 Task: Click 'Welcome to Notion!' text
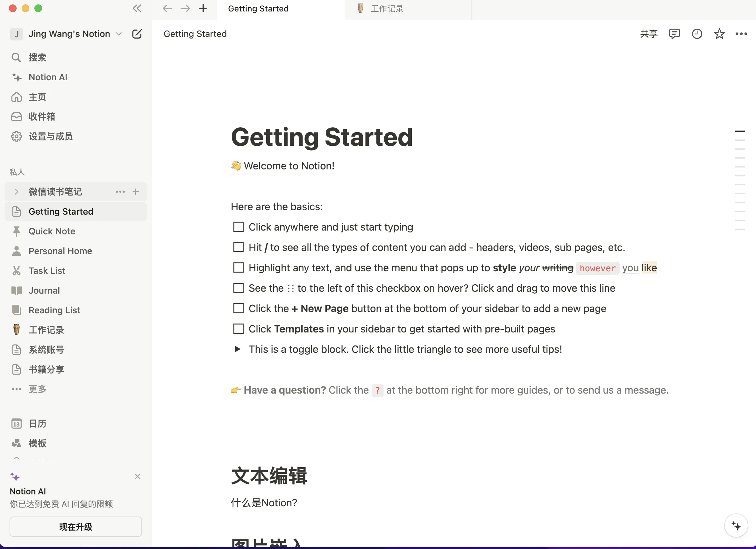pyautogui.click(x=289, y=166)
